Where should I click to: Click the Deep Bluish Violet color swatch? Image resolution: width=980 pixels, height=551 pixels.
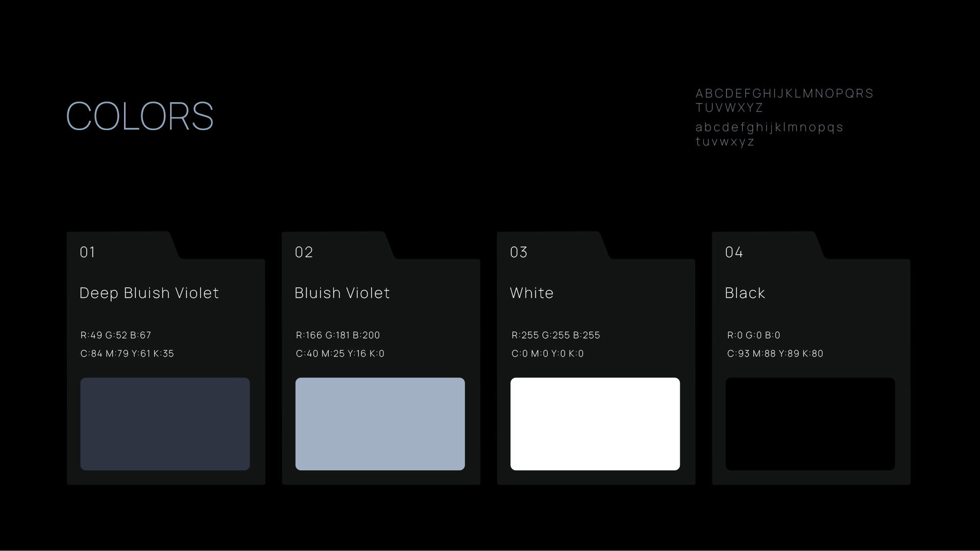click(x=165, y=423)
